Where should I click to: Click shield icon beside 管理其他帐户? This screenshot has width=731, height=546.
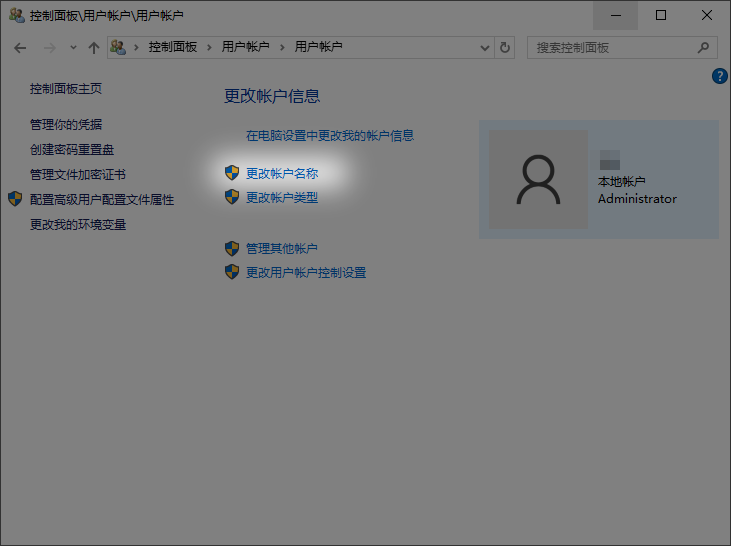click(232, 249)
